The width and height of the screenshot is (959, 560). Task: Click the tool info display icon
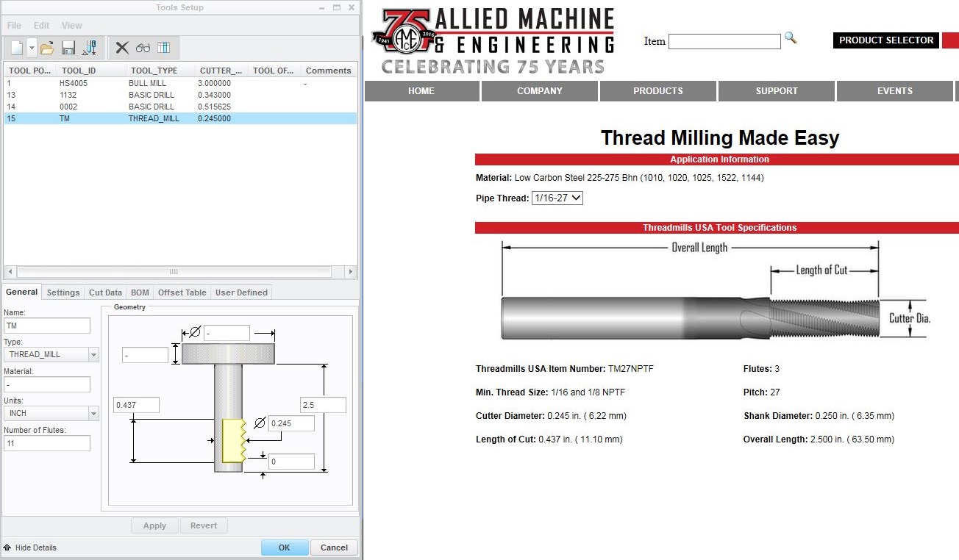click(x=90, y=49)
